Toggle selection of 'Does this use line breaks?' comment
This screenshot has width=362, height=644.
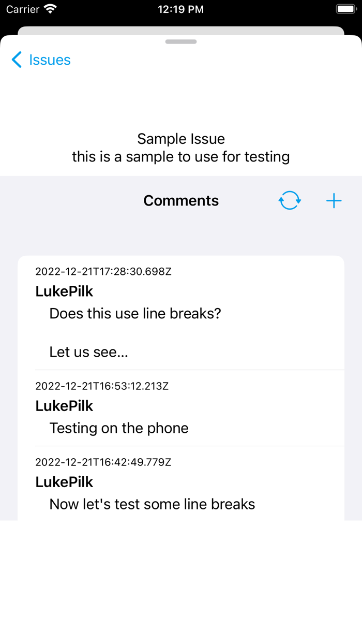click(x=135, y=313)
